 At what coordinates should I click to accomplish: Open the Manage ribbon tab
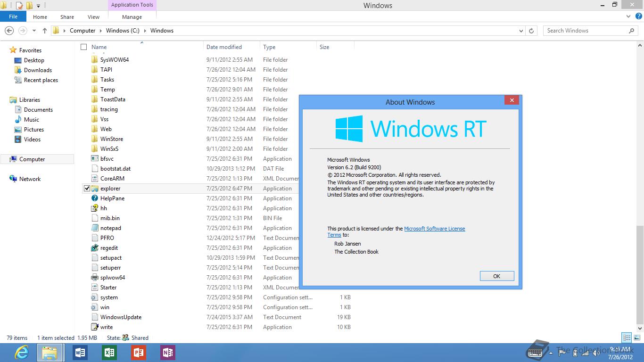tap(132, 17)
